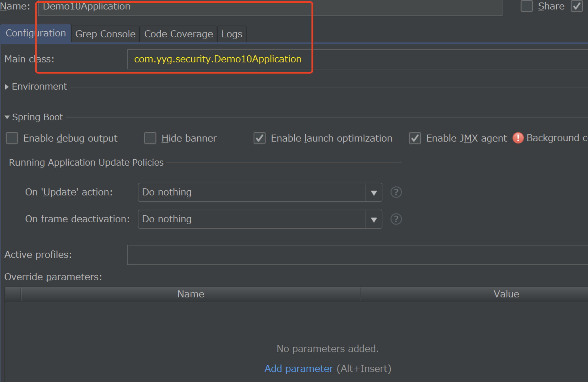Focus the Main class text field
This screenshot has height=382, width=588.
(x=358, y=59)
